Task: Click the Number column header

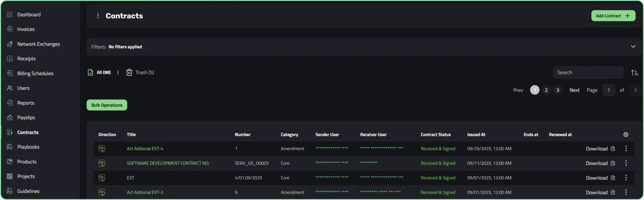Action: [x=243, y=135]
